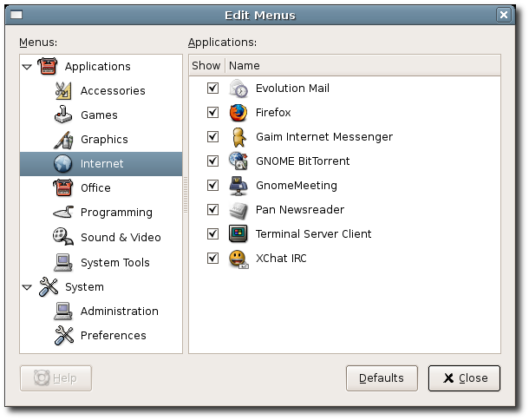Select Office submenu label
The width and height of the screenshot is (529, 420).
(x=95, y=187)
